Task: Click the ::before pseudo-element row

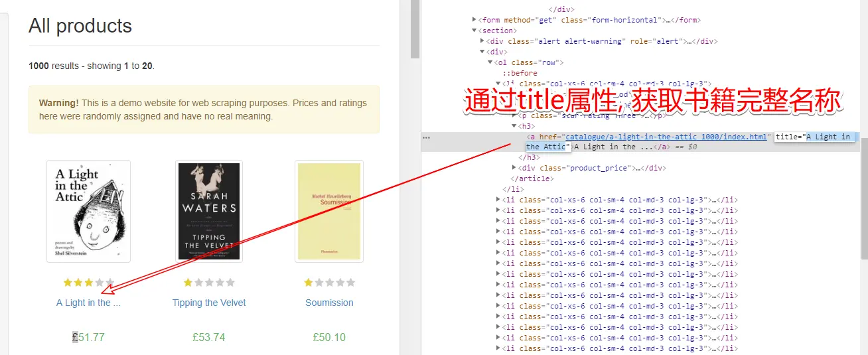Action: click(x=520, y=73)
